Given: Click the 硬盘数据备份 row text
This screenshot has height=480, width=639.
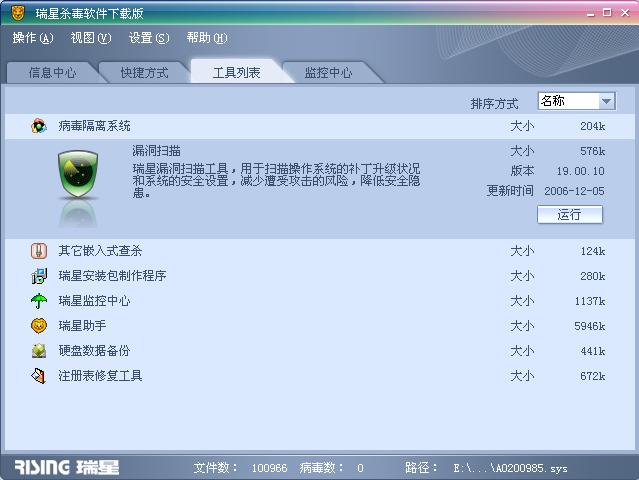Looking at the screenshot, I should tap(95, 351).
